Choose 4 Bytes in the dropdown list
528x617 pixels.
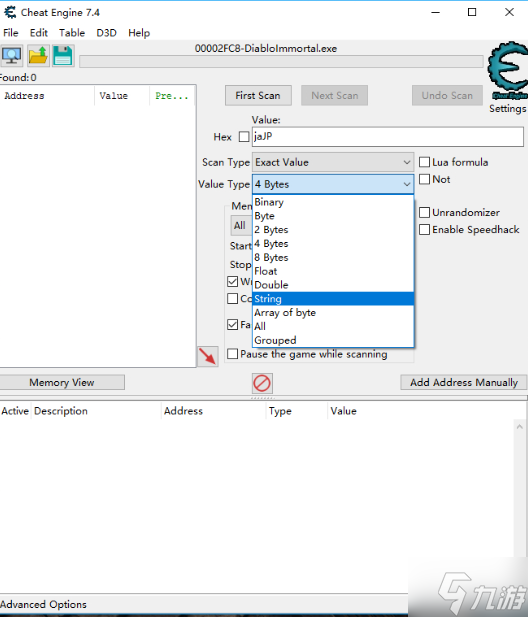pyautogui.click(x=333, y=244)
